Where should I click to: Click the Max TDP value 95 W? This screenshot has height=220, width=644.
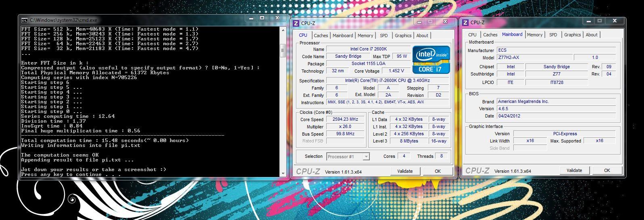coord(402,57)
